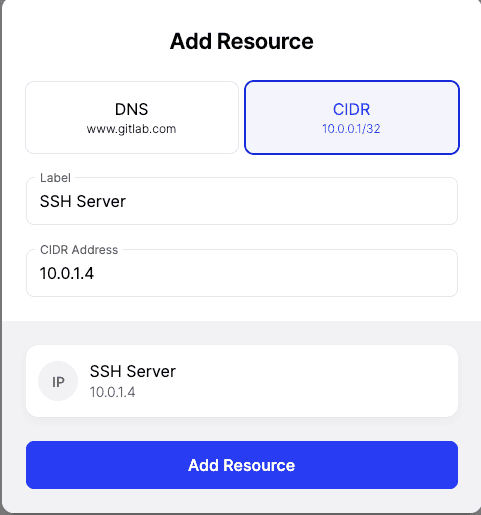Select the CIDR resource type option
Image resolution: width=481 pixels, height=515 pixels.
click(x=352, y=117)
